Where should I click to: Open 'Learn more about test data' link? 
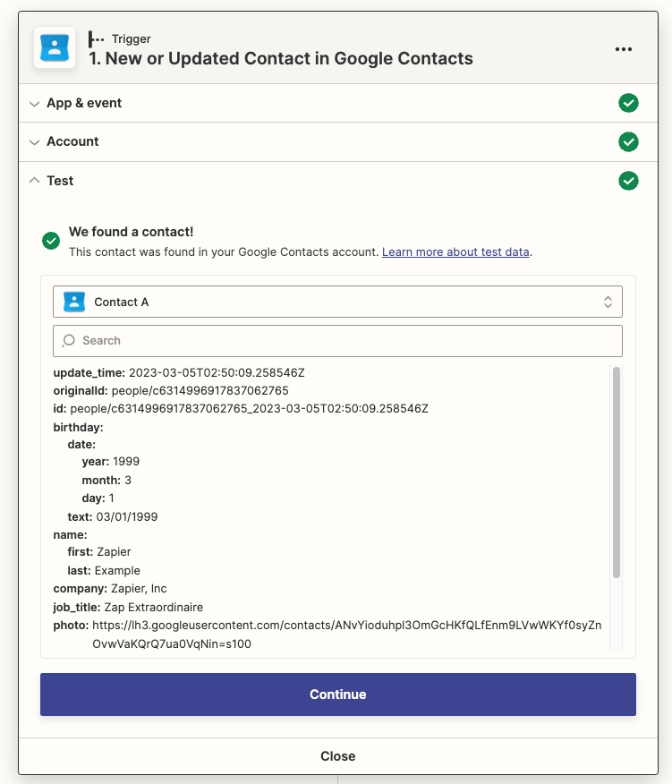click(455, 252)
